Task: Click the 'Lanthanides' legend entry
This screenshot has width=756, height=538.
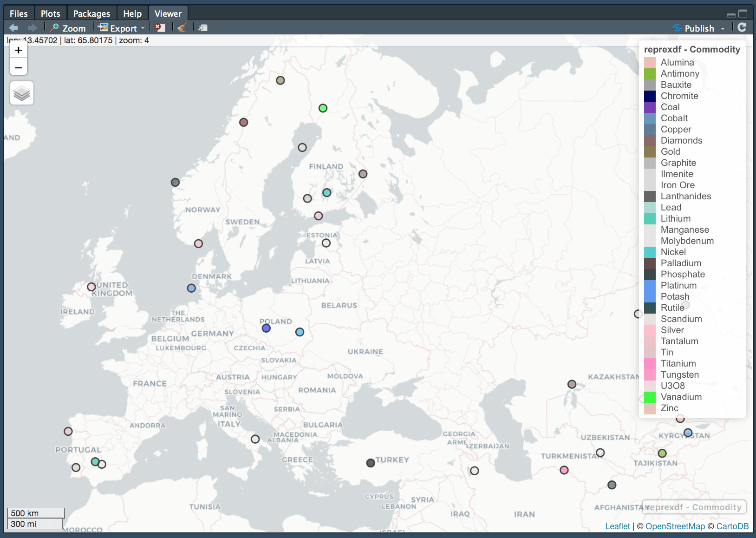Action: (x=686, y=196)
